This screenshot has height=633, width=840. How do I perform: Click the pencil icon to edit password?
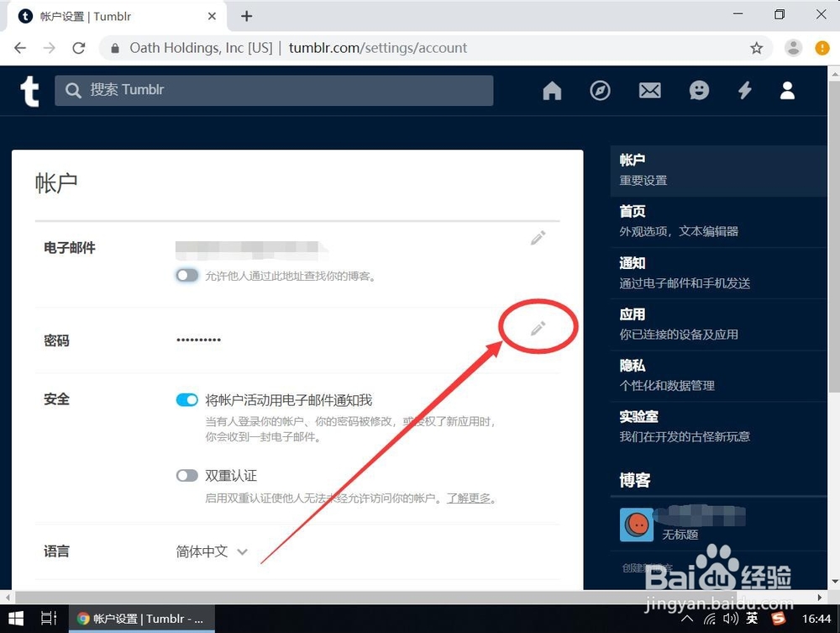tap(538, 327)
